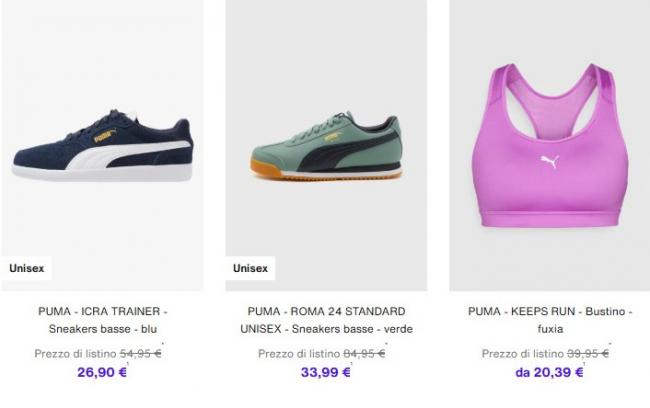Viewport: 650px width, 408px height.
Task: Open the fuchsia sports bra image
Action: pyautogui.click(x=550, y=145)
